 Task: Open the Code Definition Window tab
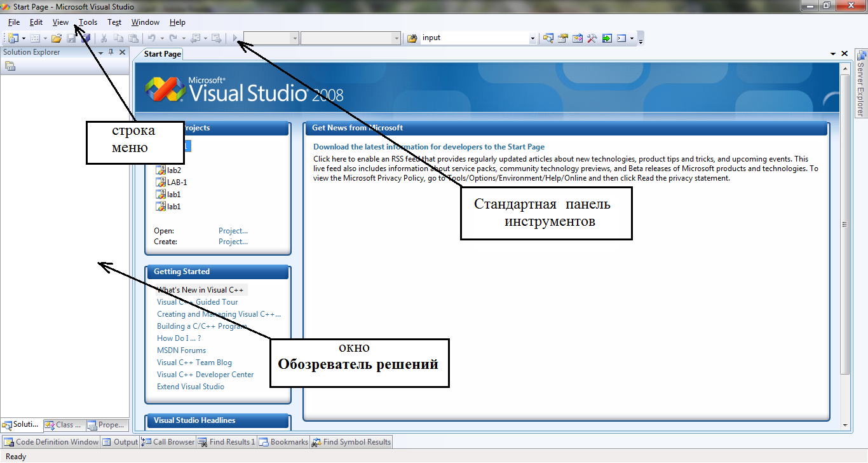pos(51,442)
